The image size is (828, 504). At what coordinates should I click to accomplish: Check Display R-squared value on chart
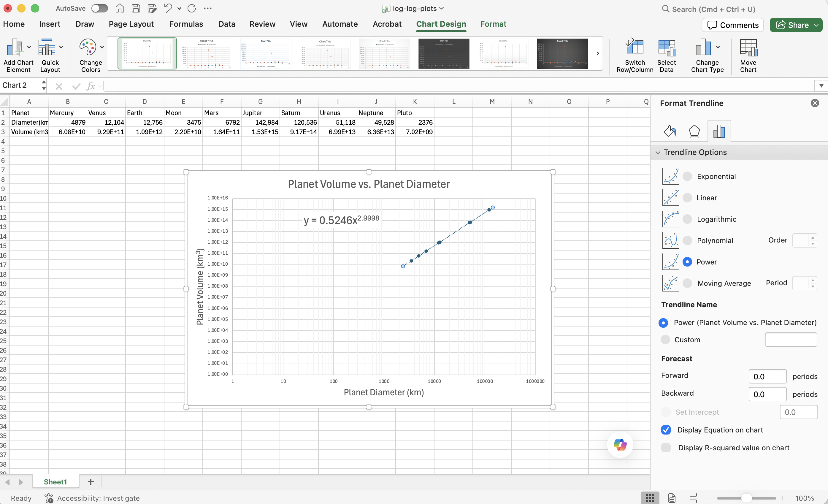[666, 448]
